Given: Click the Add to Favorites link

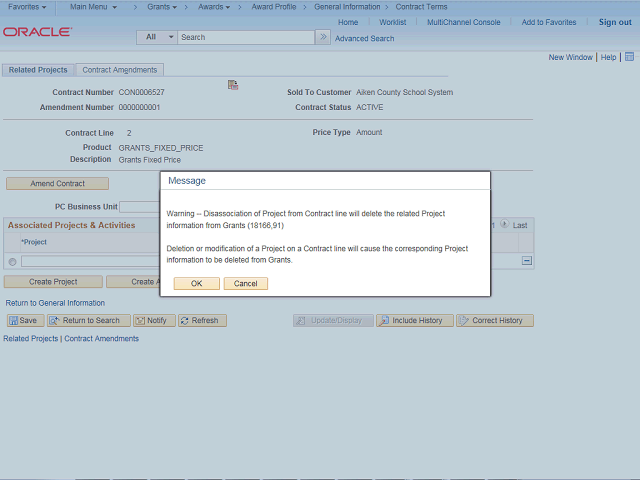Looking at the screenshot, I should tap(549, 22).
